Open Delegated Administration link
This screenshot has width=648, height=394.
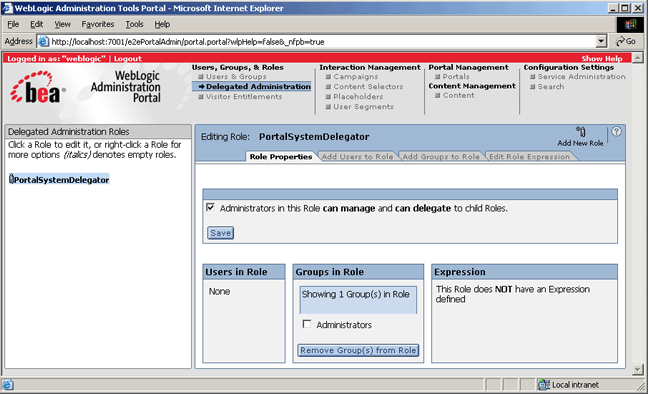pos(258,86)
